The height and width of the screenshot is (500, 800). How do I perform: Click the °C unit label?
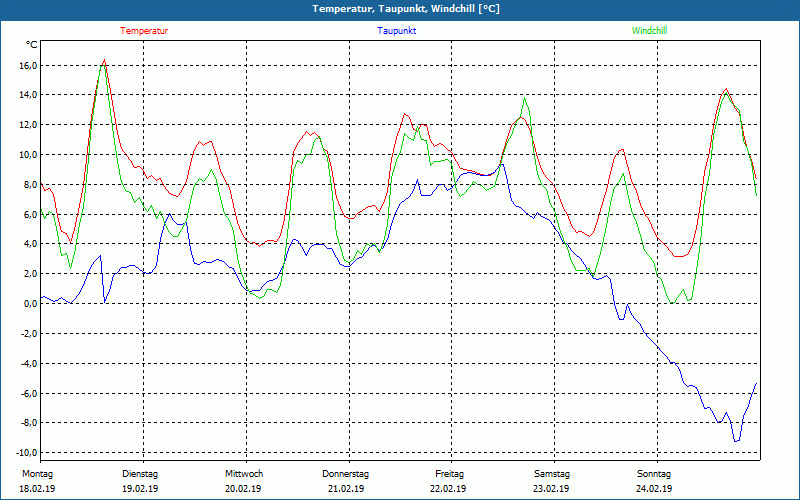pyautogui.click(x=31, y=45)
